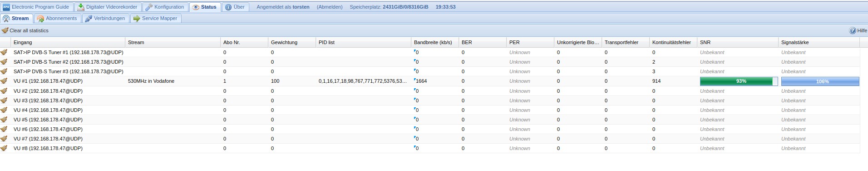868x171 pixels.
Task: Select SAT>IP DVB-S Tuner #3 row name
Action: 69,71
